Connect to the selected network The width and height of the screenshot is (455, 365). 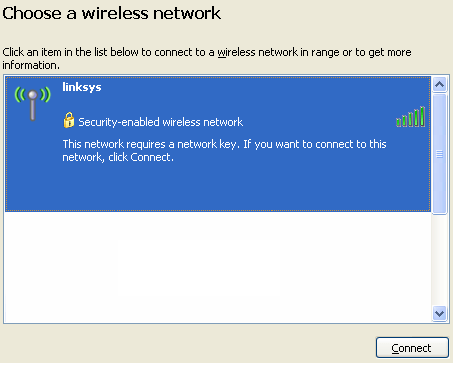pos(412,348)
